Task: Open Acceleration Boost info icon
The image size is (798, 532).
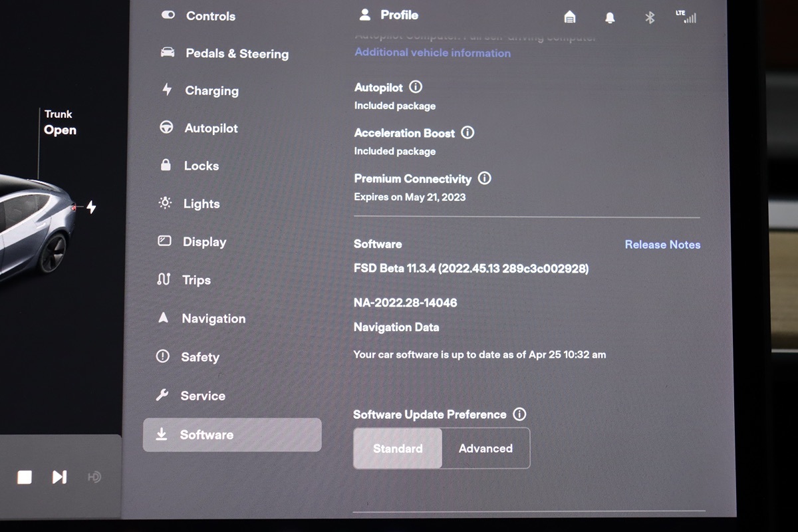Action: [467, 132]
